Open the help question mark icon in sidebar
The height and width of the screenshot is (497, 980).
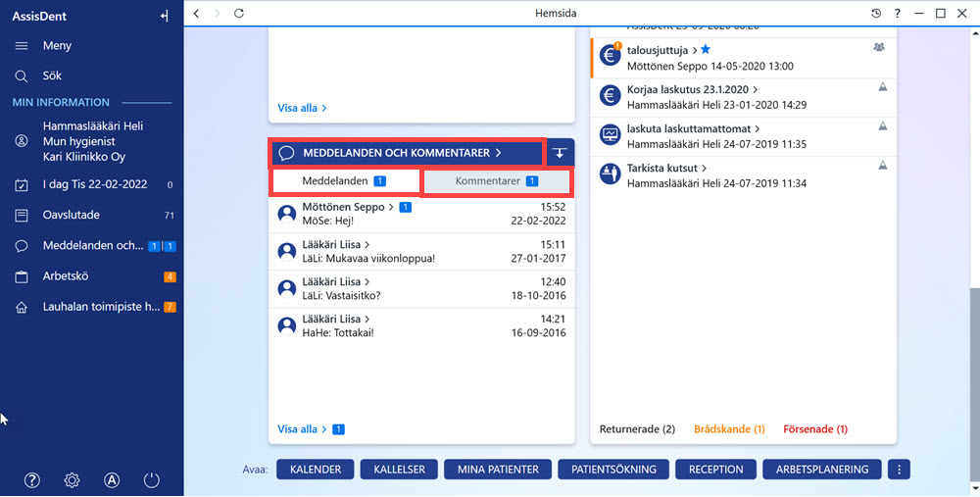click(x=32, y=480)
